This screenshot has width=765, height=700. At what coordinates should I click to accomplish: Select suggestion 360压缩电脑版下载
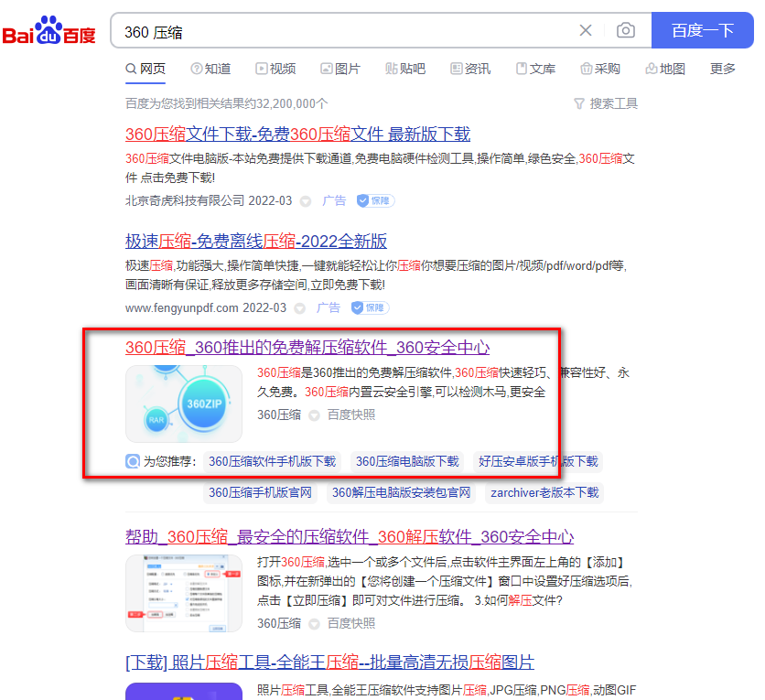(x=407, y=461)
